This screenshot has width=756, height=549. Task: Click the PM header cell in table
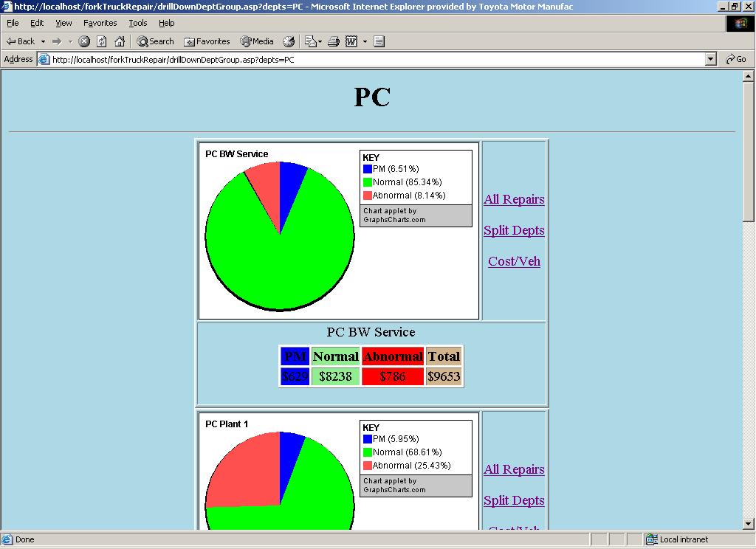click(295, 356)
